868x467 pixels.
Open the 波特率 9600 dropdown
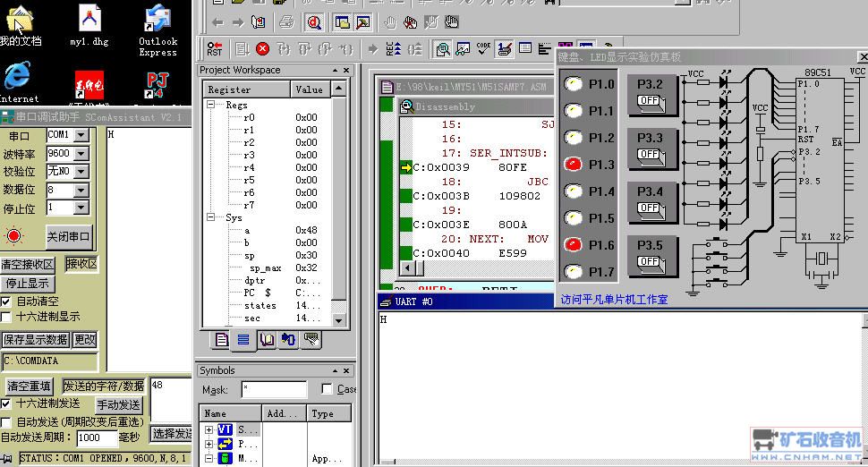pos(81,153)
